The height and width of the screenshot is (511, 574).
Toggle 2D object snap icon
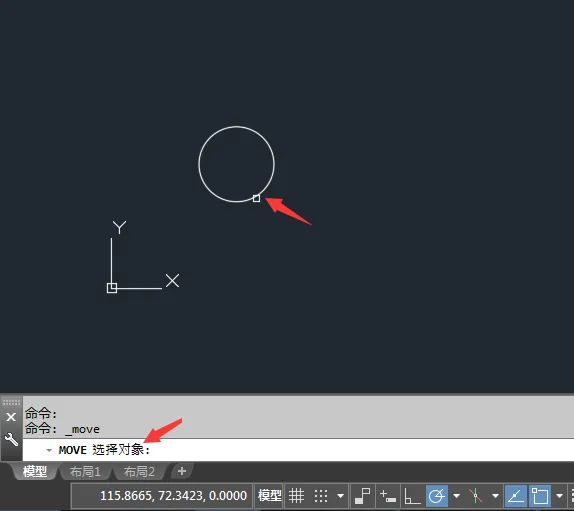[540, 496]
